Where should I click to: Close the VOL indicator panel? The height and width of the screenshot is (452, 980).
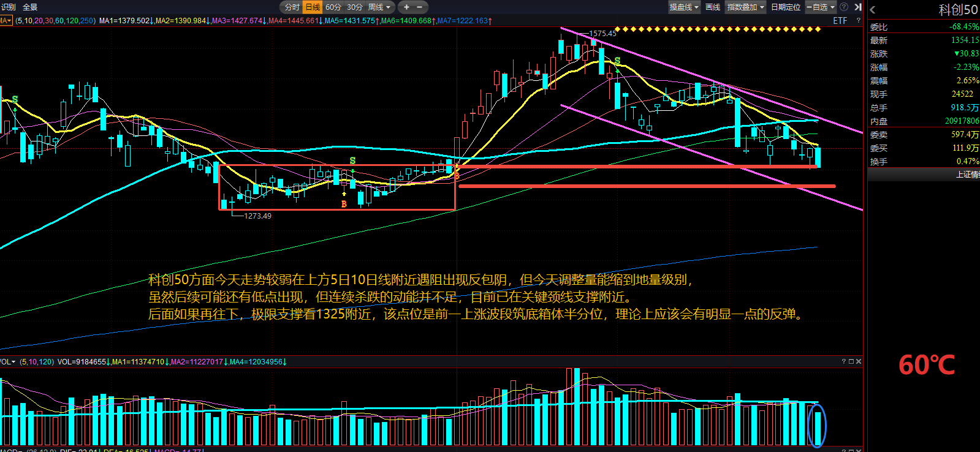point(859,362)
